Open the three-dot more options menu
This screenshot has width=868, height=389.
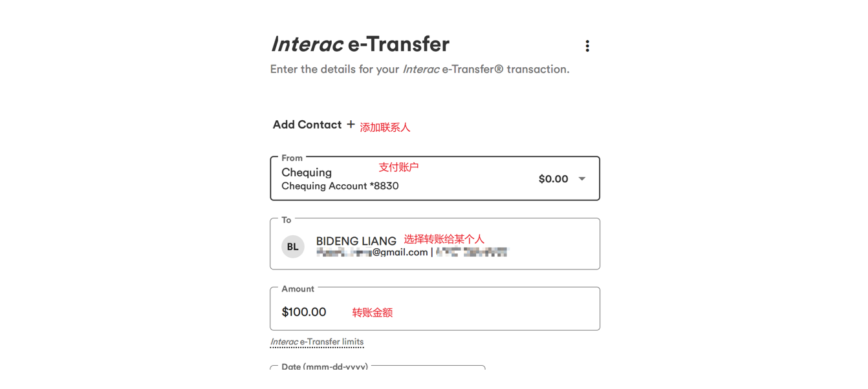[x=587, y=46]
